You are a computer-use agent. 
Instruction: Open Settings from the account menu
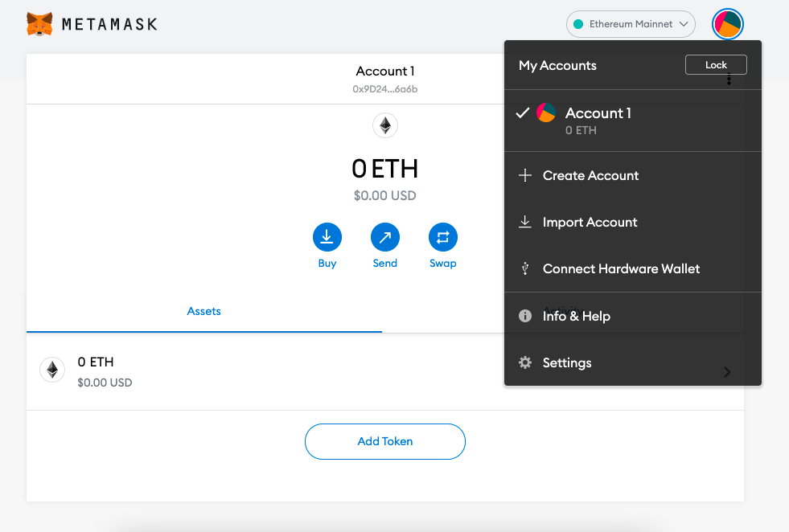pyautogui.click(x=632, y=362)
